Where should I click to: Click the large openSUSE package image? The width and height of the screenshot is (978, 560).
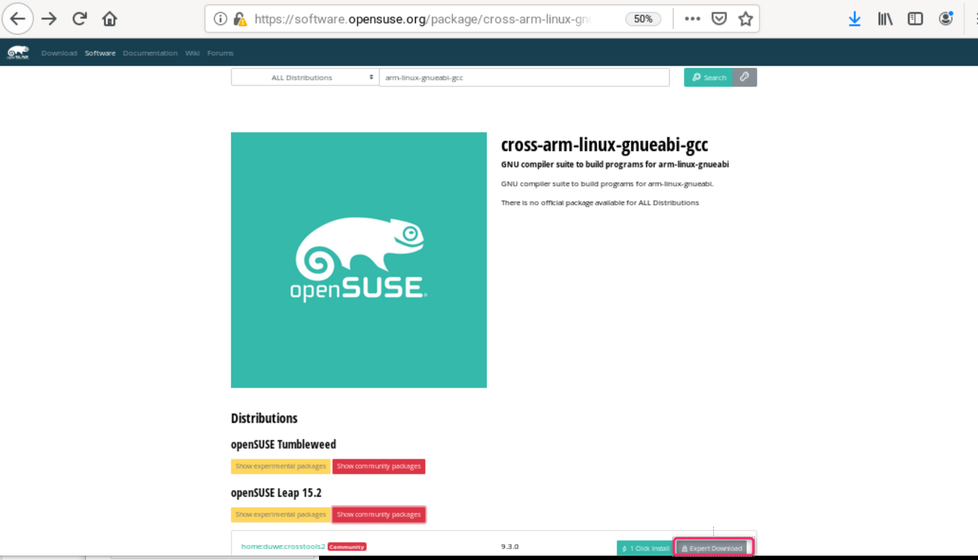click(359, 259)
